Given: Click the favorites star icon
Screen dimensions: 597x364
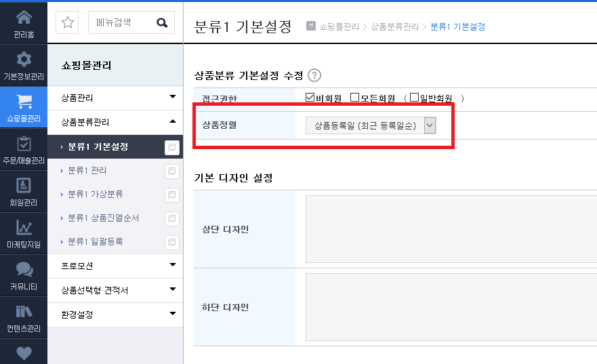Looking at the screenshot, I should [x=67, y=22].
